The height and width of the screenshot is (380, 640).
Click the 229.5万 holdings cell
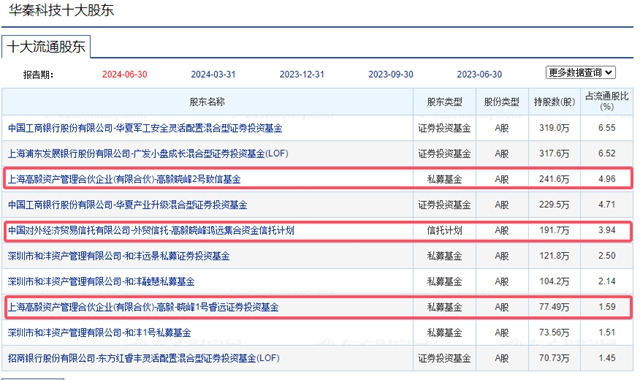(554, 205)
